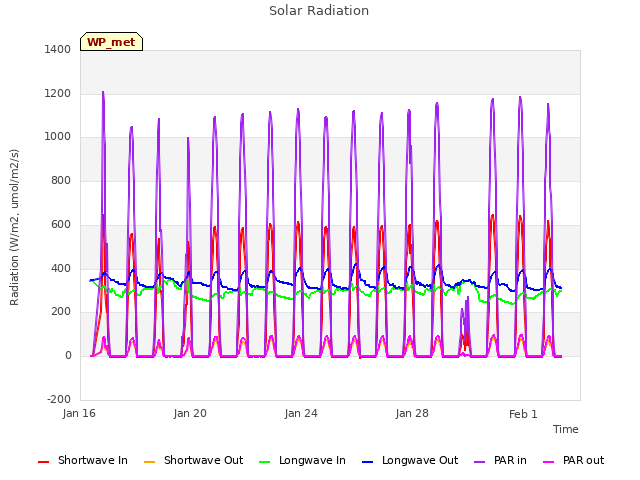Click the 200 y-axis tick label

click(x=61, y=311)
